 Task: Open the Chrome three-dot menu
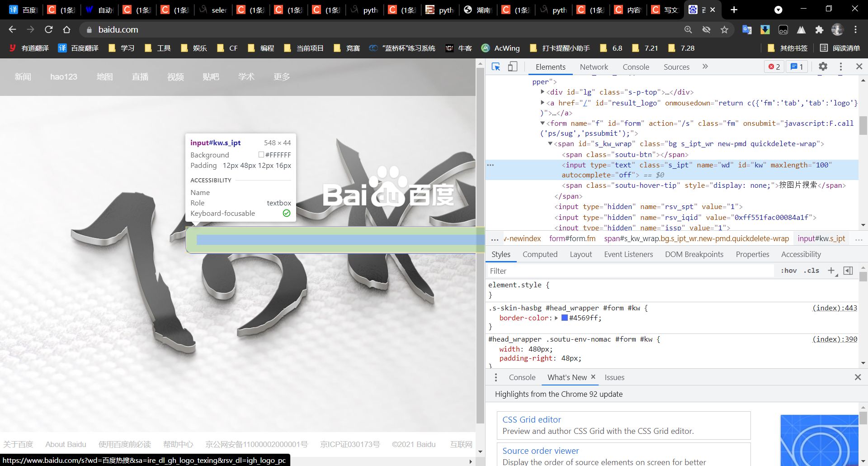click(x=855, y=29)
